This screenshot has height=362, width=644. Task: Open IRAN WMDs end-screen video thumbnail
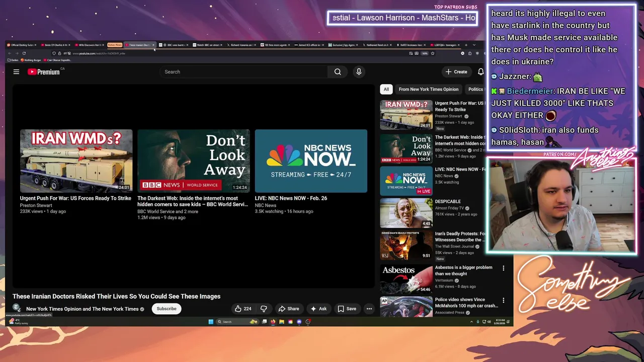pyautogui.click(x=76, y=161)
